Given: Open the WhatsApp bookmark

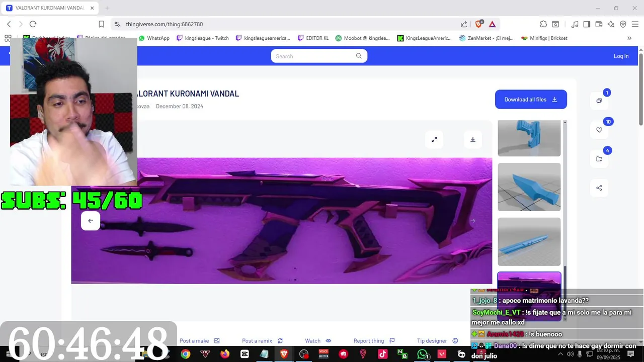Looking at the screenshot, I should pos(154,38).
